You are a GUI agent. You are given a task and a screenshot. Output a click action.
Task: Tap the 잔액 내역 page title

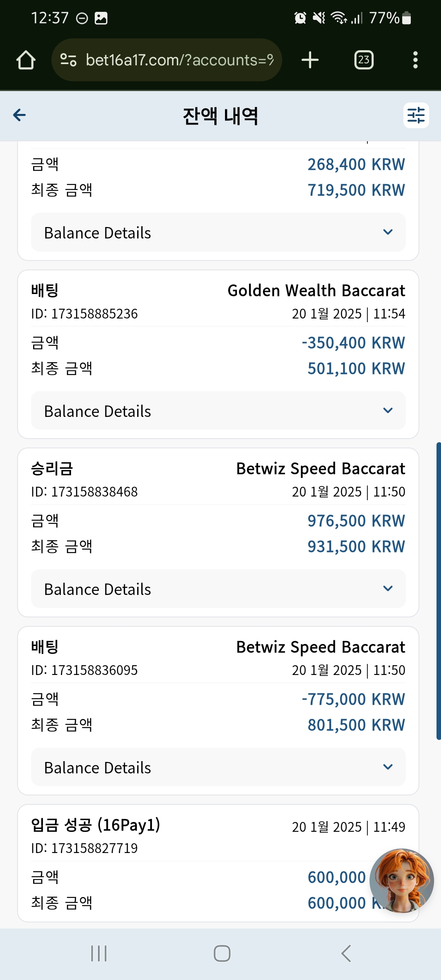pyautogui.click(x=220, y=116)
